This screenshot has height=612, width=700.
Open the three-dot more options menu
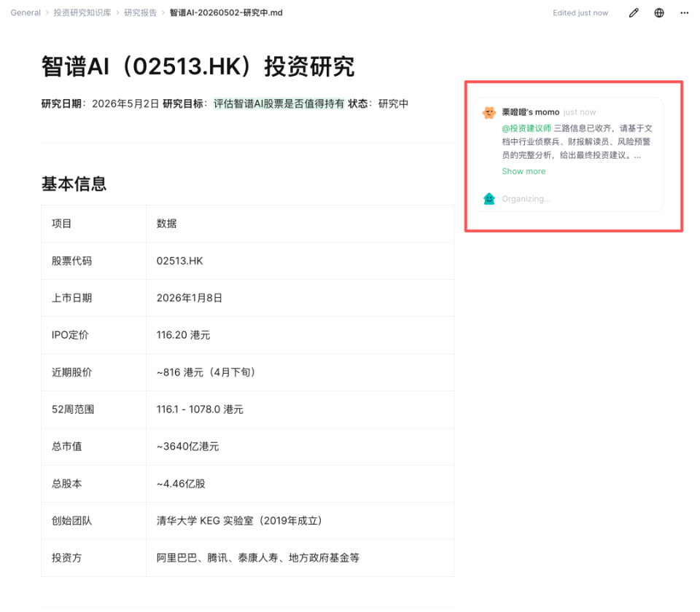685,13
